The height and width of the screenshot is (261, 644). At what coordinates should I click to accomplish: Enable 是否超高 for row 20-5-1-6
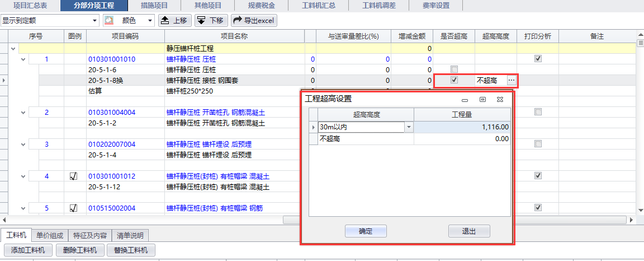[x=454, y=69]
